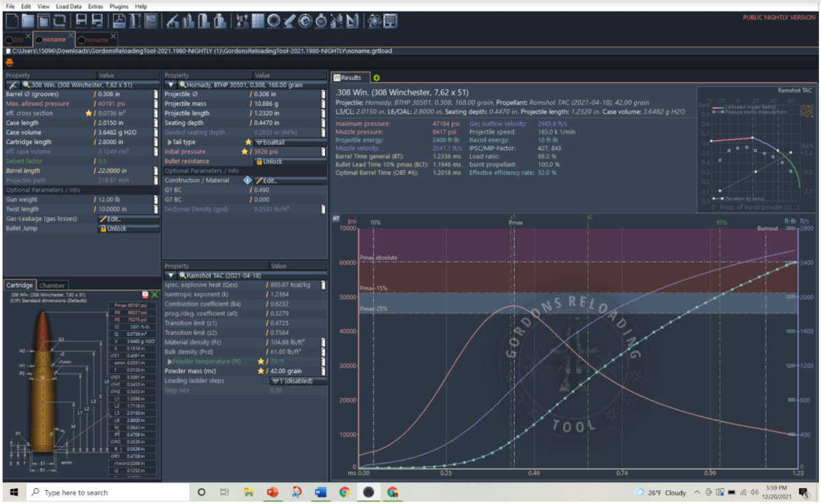Click the magnifier icon beside Hornady BTHP projectile
The height and width of the screenshot is (504, 821).
click(x=183, y=85)
